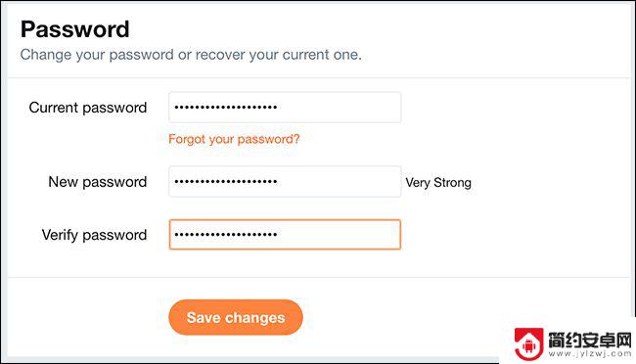The width and height of the screenshot is (636, 364).
Task: Select the Verify password input field
Action: [285, 235]
